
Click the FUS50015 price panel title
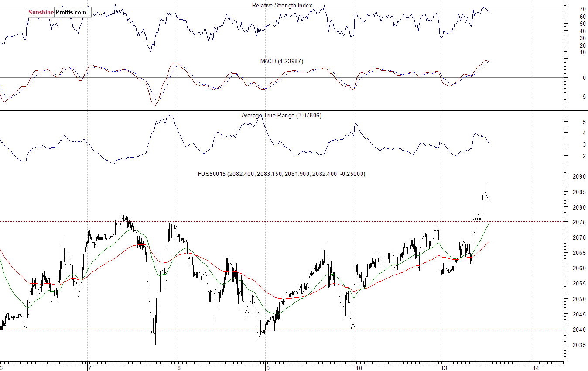click(281, 174)
